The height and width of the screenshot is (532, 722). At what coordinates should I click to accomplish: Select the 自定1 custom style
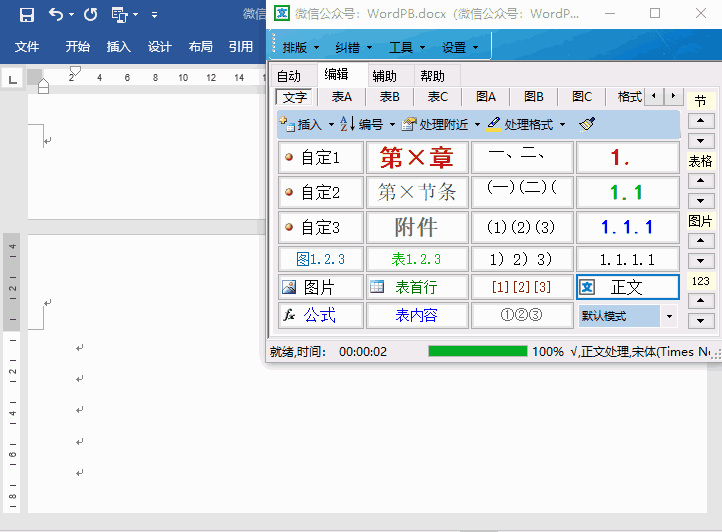pos(321,158)
